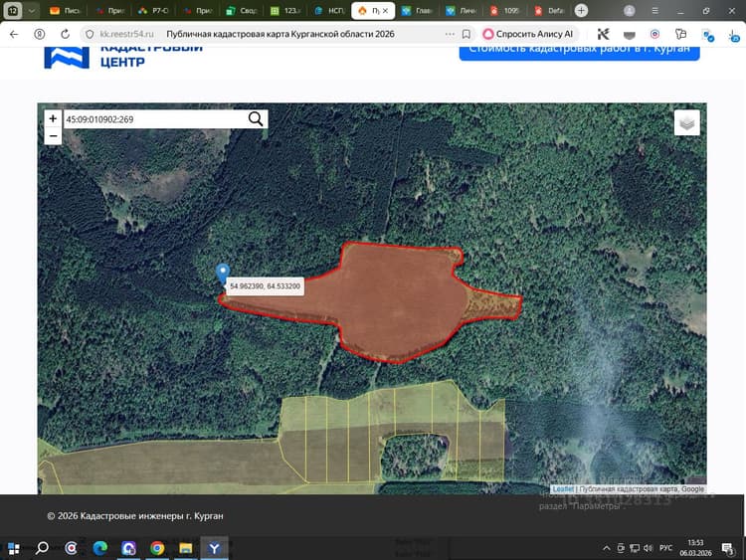The height and width of the screenshot is (560, 746).
Task: Bookmark this page via bookmark icon
Action: pyautogui.click(x=466, y=34)
